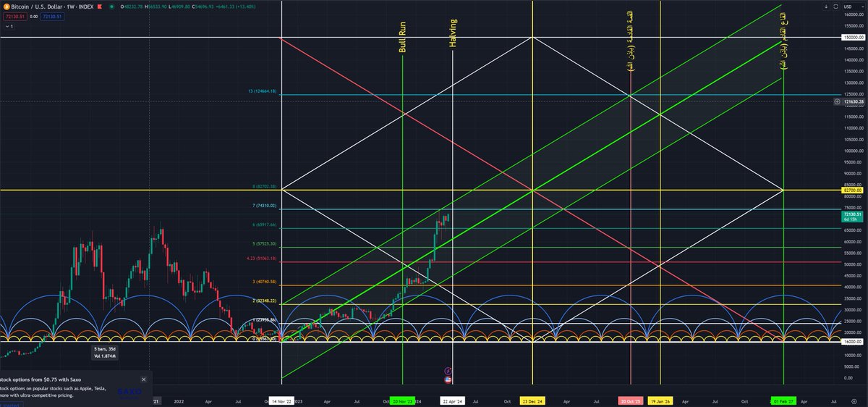Image resolution: width=868 pixels, height=407 pixels.
Task: Click the plus icon beside 121630.28 price
Action: tap(837, 101)
